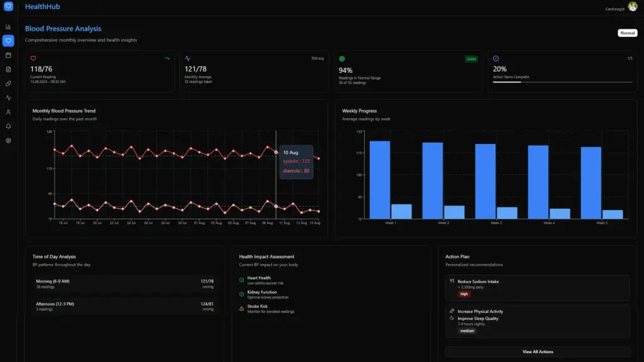Click the View All Actions button

coord(538,352)
